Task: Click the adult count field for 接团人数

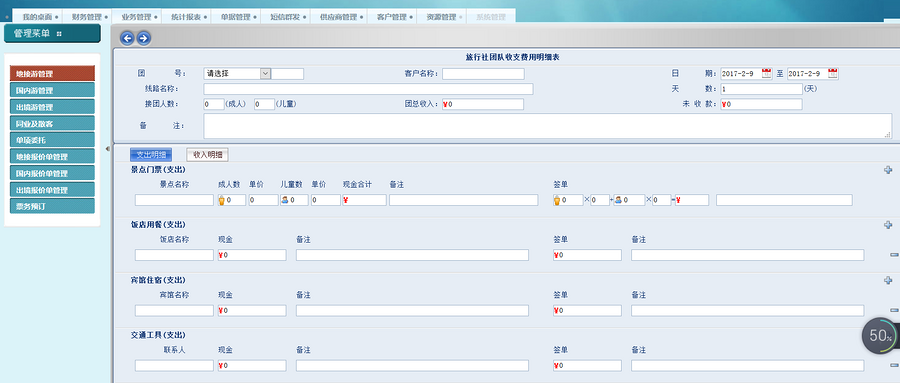Action: tap(214, 105)
